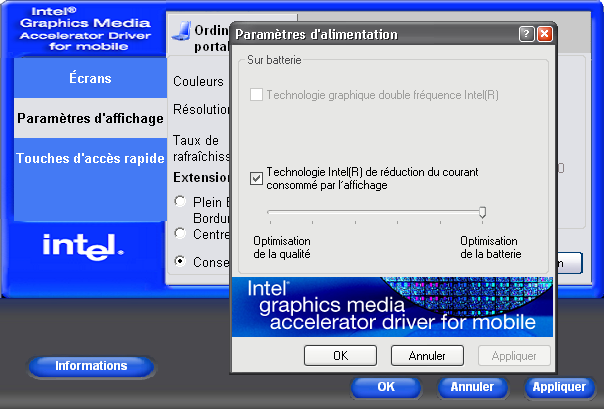Switch to Paramètres d'affichage tab

pos(90,118)
